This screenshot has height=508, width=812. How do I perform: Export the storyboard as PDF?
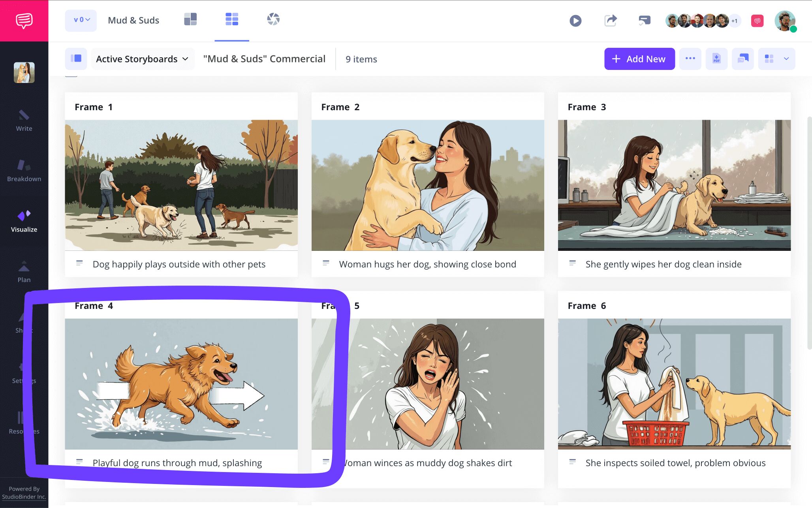click(716, 58)
